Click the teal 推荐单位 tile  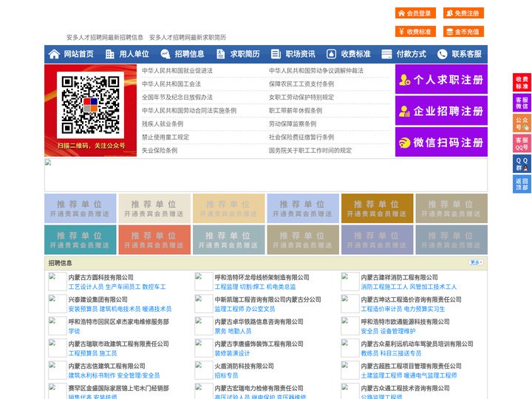point(80,239)
